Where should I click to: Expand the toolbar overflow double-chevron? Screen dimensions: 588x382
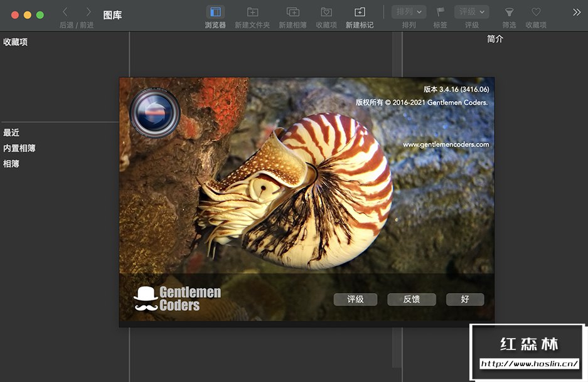[577, 12]
